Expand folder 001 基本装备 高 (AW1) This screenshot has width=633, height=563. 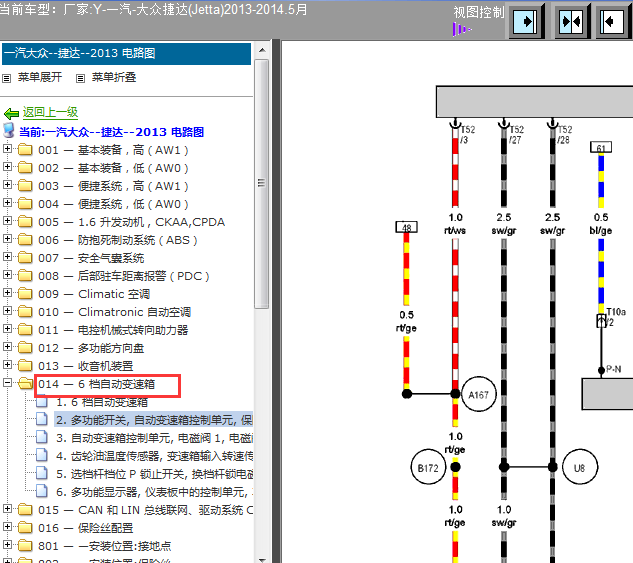point(7,149)
